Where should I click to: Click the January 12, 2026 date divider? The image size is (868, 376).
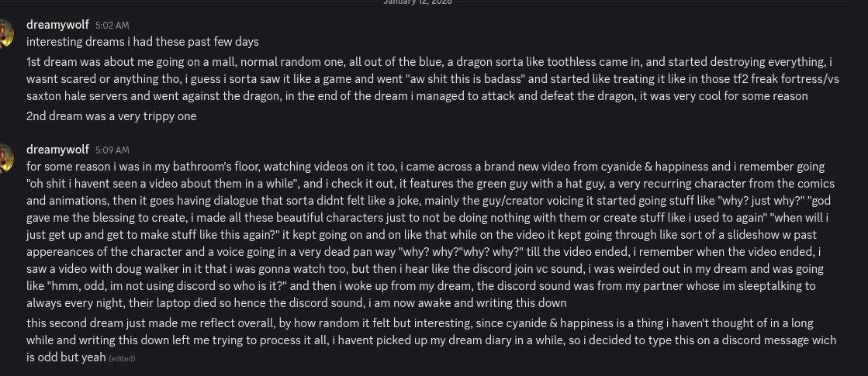tap(417, 2)
